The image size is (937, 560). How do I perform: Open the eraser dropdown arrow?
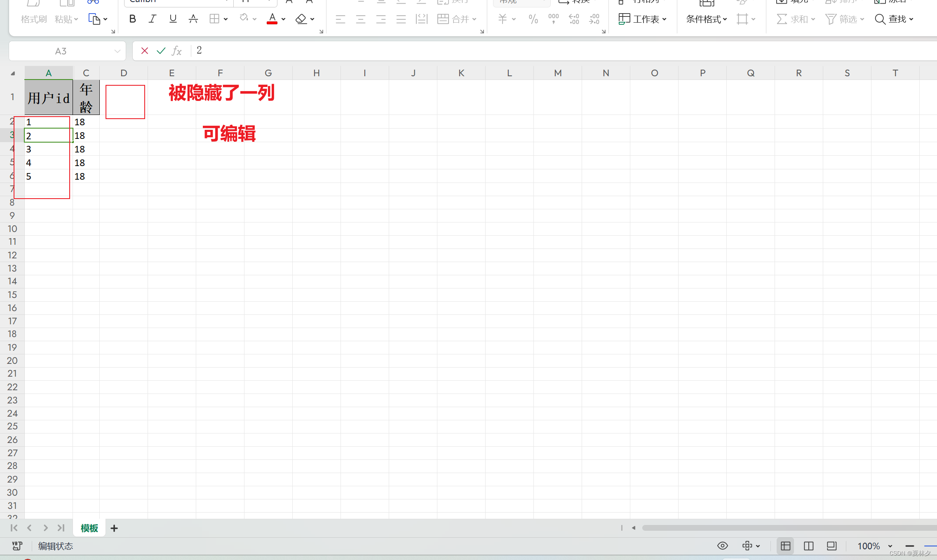[312, 19]
